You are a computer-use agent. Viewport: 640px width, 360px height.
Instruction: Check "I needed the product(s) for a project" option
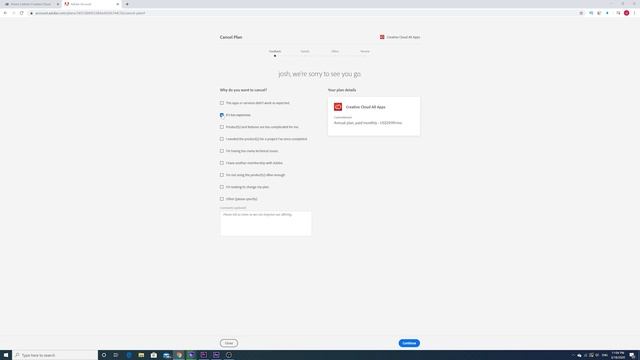click(x=222, y=139)
